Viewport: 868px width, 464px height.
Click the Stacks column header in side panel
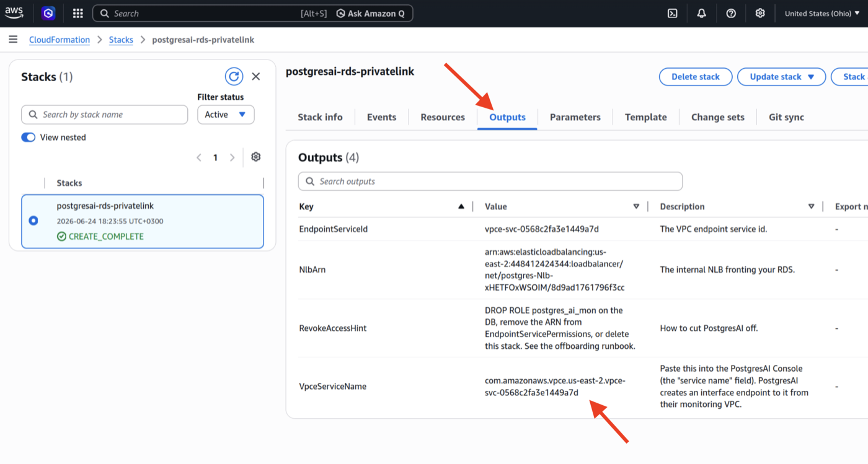coord(69,183)
